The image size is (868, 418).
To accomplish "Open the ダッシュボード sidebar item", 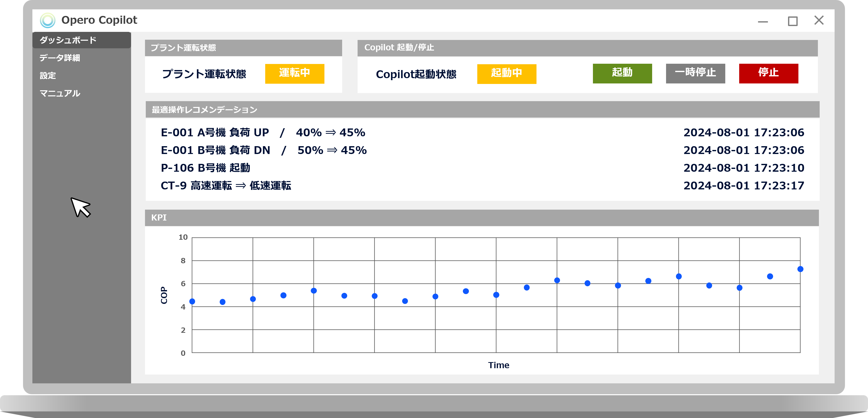I will (x=81, y=40).
